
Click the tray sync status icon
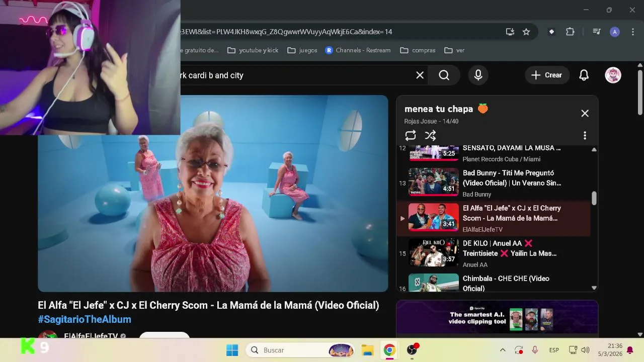(x=519, y=350)
